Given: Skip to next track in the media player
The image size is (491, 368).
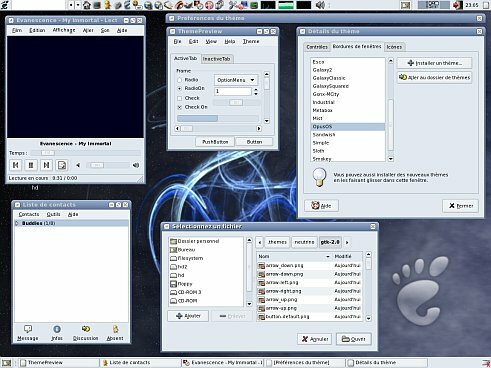Looking at the screenshot, I should (x=46, y=165).
